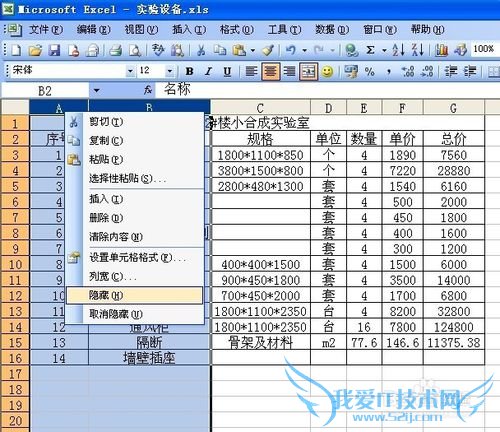Image resolution: width=500 pixels, height=432 pixels.
Task: Click the Print icon
Action: tap(116, 50)
